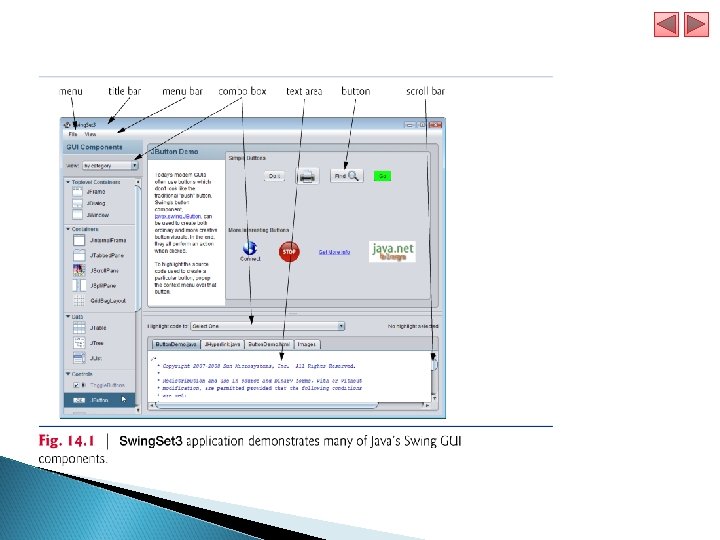The image size is (720, 540).
Task: Click the Find button with magnifier
Action: [347, 176]
